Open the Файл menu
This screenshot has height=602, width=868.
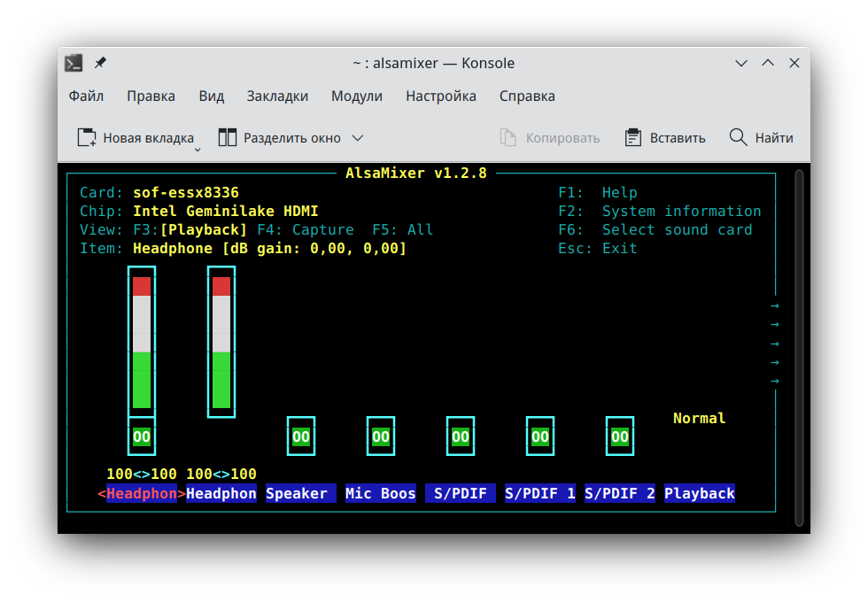tap(86, 96)
